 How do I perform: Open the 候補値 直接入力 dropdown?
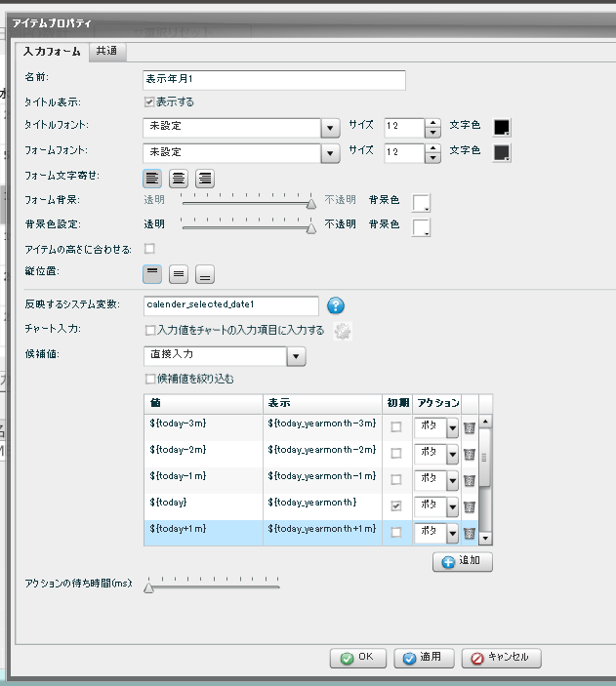(296, 356)
